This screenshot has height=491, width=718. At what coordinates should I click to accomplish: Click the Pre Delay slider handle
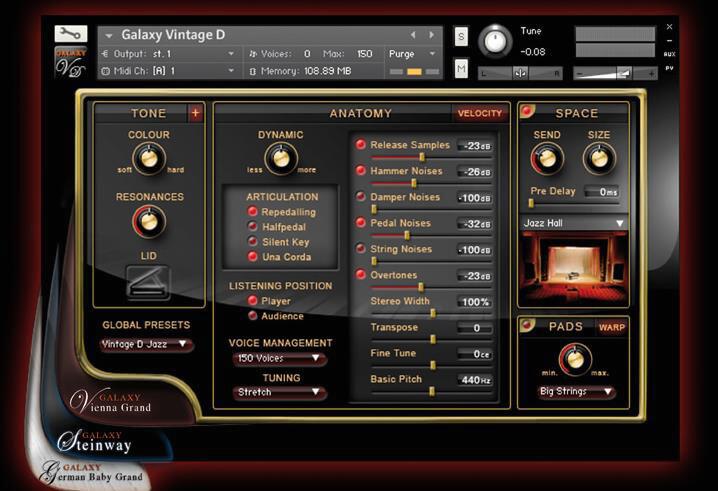tap(531, 203)
